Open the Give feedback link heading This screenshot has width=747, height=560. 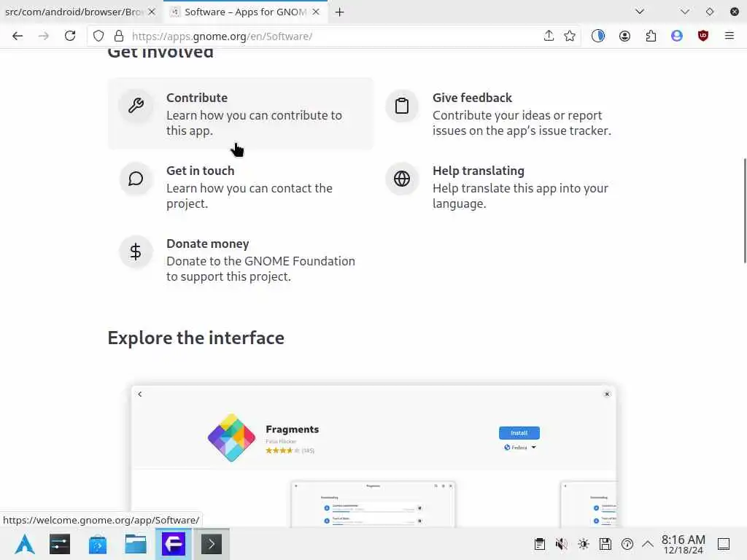pos(472,98)
